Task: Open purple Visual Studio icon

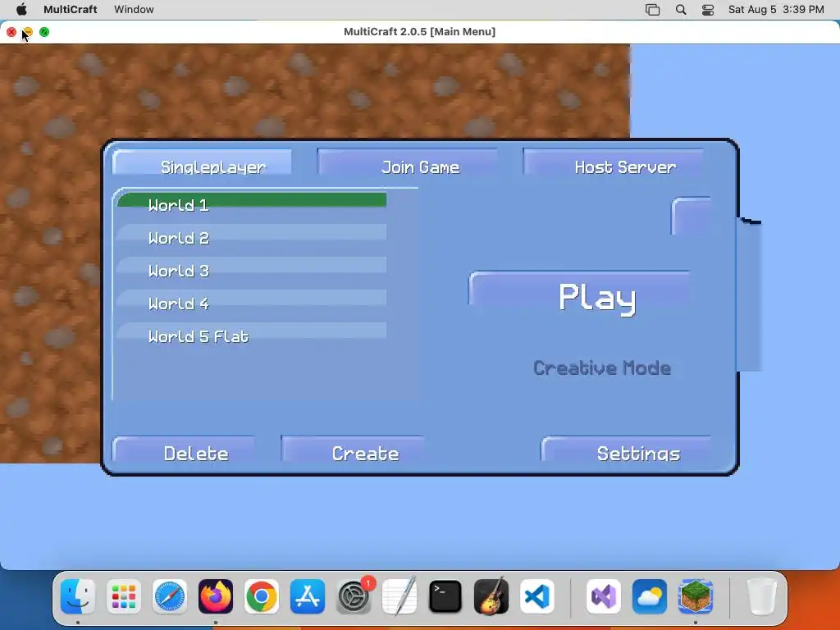Action: 604,596
